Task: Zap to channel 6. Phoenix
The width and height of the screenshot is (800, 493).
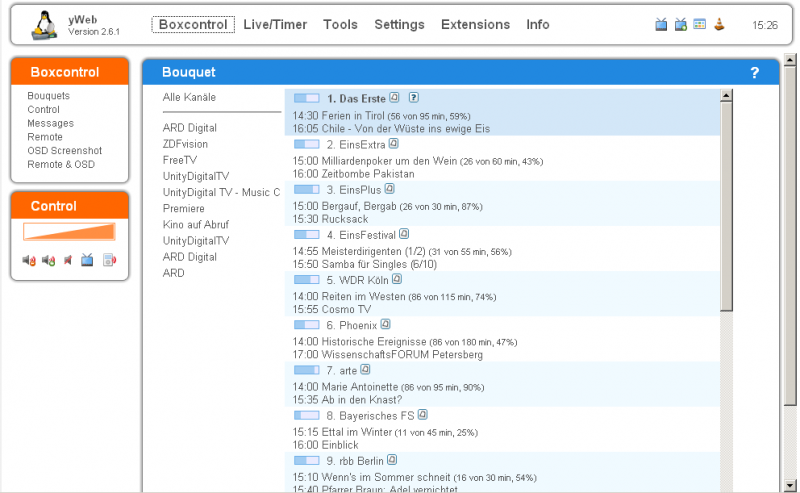Action: tap(352, 326)
